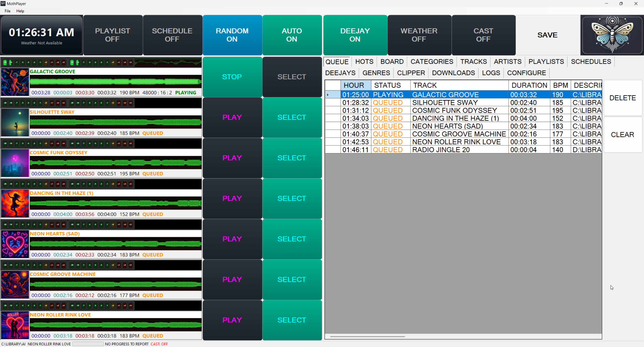Turn CAST on
This screenshot has height=347, width=644.
(483, 35)
